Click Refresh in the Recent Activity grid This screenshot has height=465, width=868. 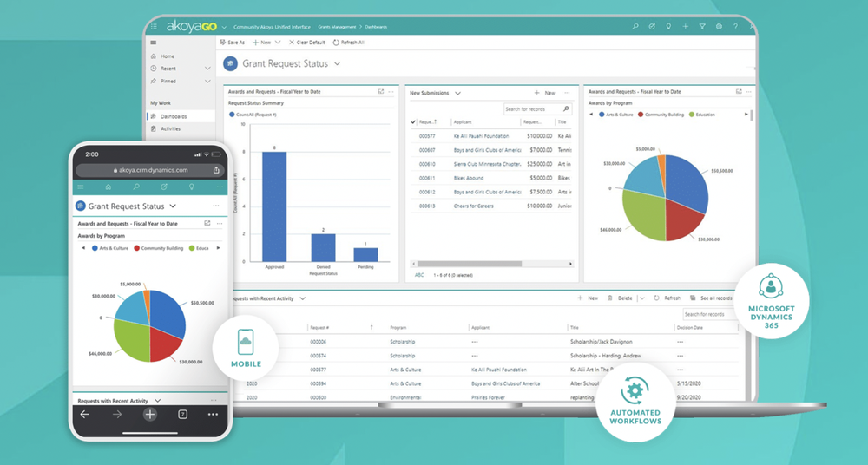[667, 298]
